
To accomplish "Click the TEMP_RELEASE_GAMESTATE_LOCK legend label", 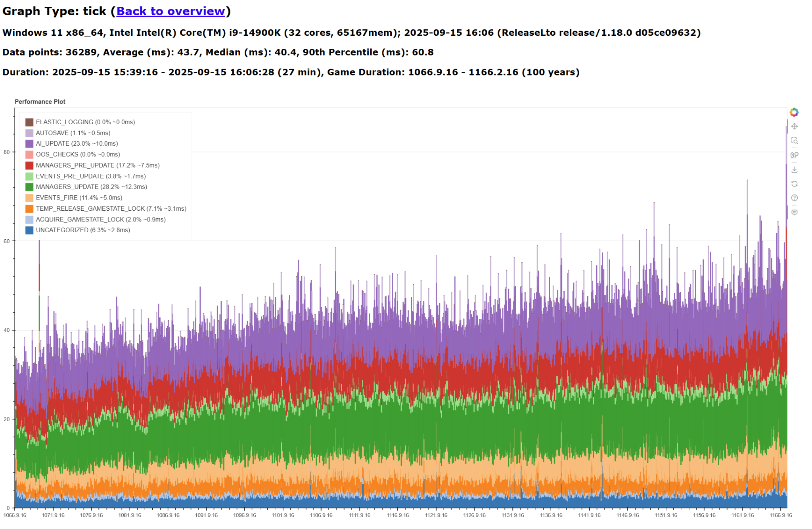I will click(x=111, y=209).
